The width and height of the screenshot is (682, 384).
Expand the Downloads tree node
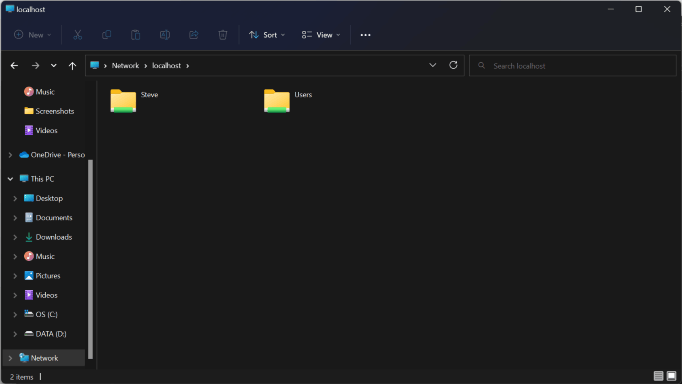point(15,237)
